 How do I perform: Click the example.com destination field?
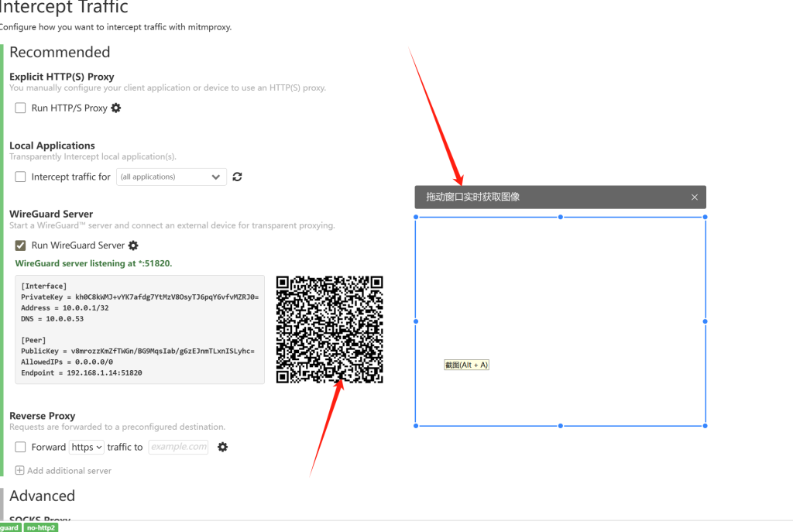click(x=178, y=447)
